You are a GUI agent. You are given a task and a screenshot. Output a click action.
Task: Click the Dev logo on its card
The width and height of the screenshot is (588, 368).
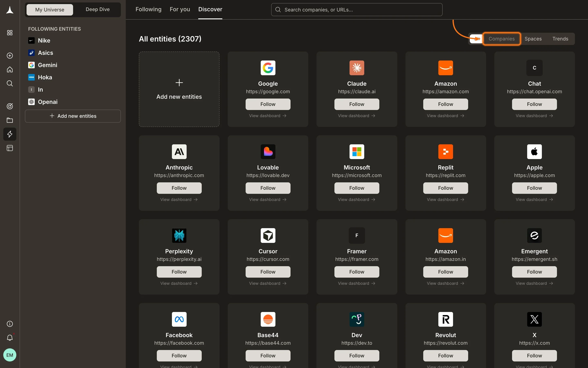point(357,319)
